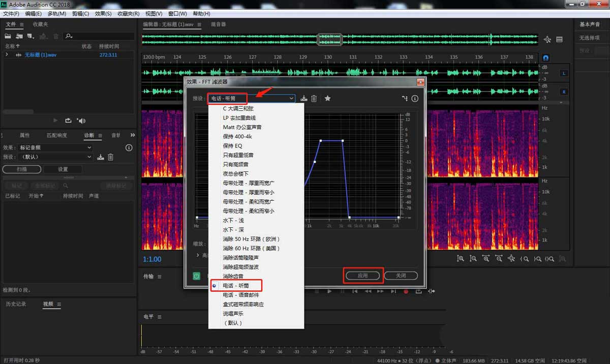
Task: Open the Diagnostics preset dropdown showing (默认)
Action: (x=55, y=157)
